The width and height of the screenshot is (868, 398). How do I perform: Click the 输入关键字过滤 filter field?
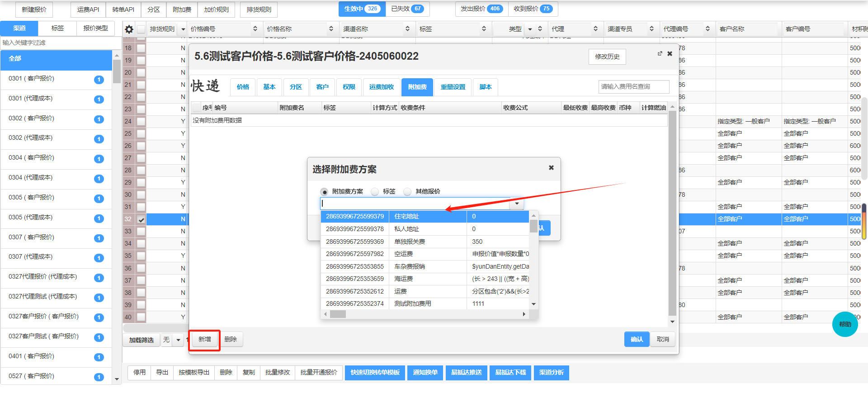coord(61,43)
